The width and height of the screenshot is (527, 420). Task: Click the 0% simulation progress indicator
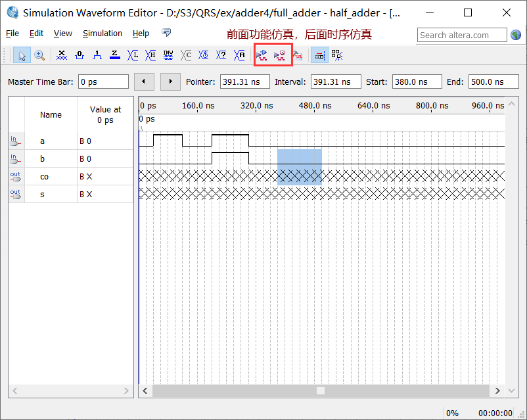pyautogui.click(x=452, y=413)
